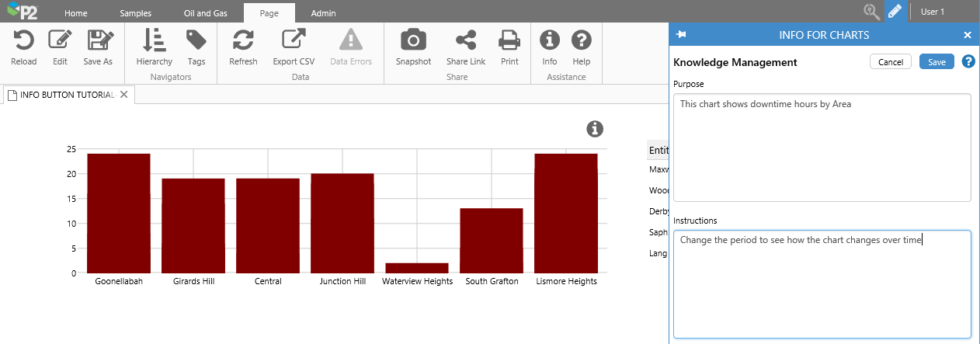980x344 pixels.
Task: Cancel the Knowledge Management edits
Action: pyautogui.click(x=890, y=62)
